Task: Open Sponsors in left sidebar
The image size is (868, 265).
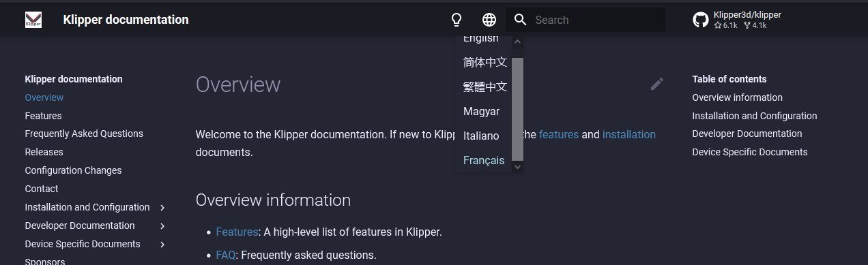Action: coord(45,262)
